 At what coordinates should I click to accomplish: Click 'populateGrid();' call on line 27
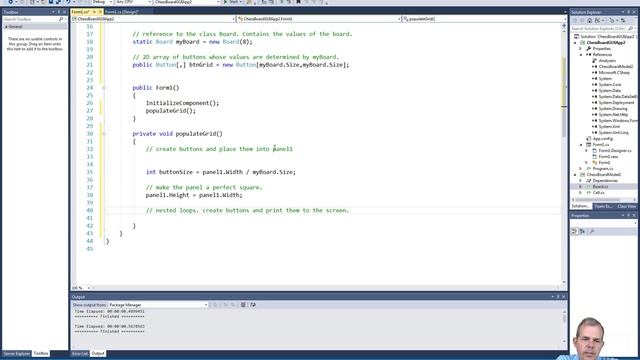click(171, 111)
